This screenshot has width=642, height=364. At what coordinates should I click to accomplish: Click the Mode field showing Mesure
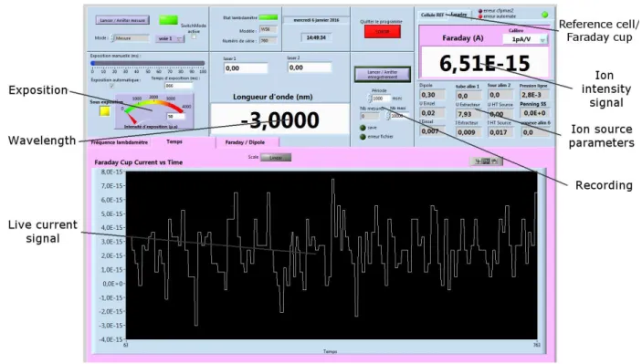(x=132, y=38)
